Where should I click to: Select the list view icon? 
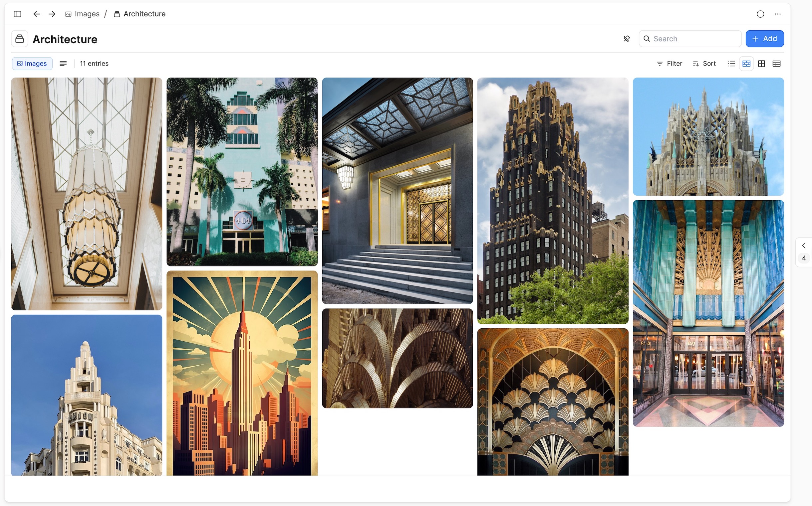point(731,64)
